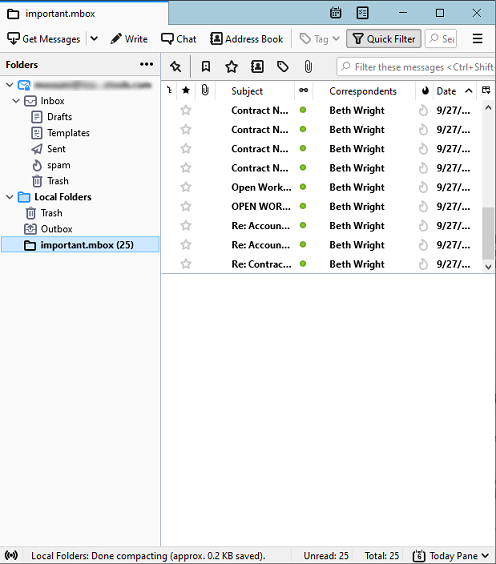
Task: Click the Get Messages button
Action: tap(44, 39)
